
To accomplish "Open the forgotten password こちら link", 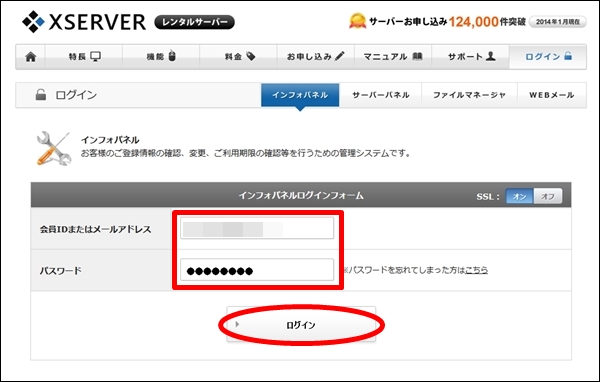I will point(476,270).
